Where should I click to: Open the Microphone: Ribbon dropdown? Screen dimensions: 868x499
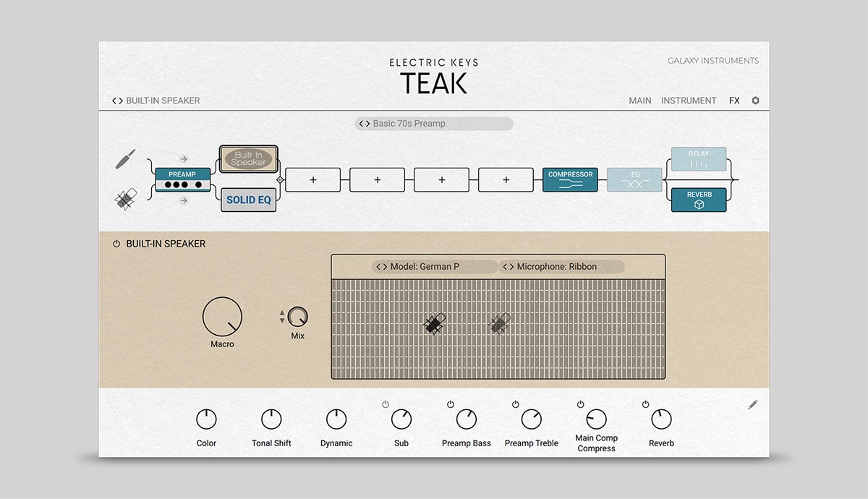561,267
